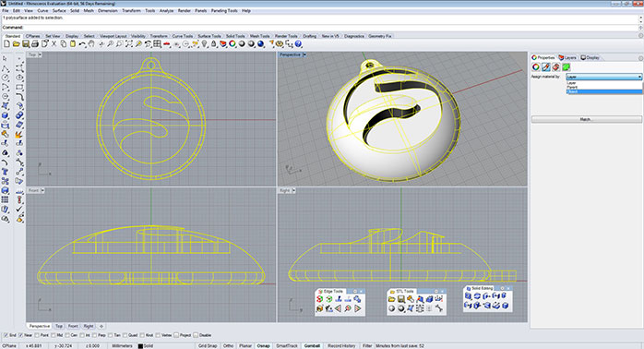Image resolution: width=644 pixels, height=349 pixels.
Task: Click the Show Edges icon in Edge Tools
Action: (320, 299)
